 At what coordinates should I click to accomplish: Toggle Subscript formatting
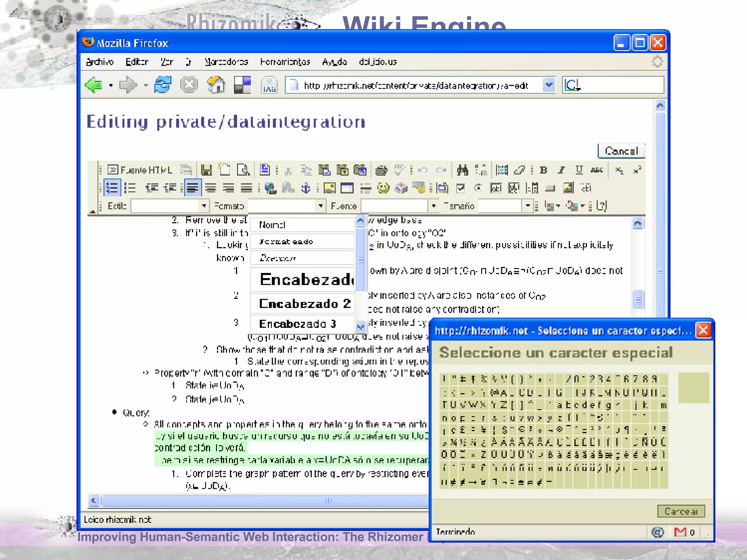click(x=619, y=170)
